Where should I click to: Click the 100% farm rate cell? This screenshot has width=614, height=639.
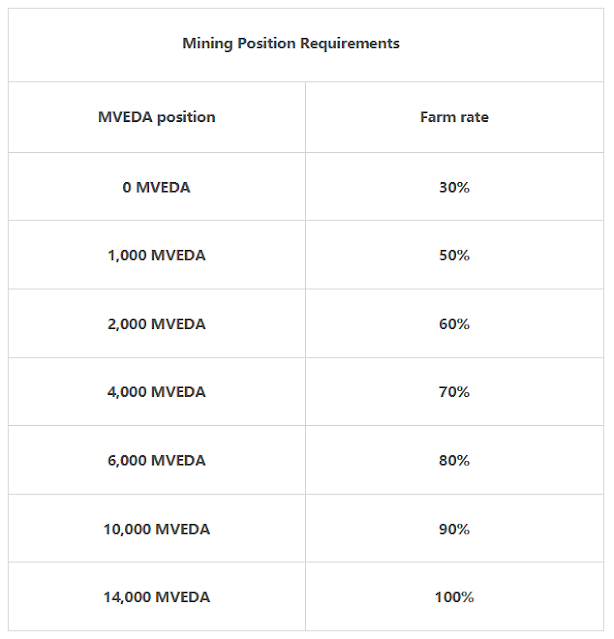click(454, 597)
